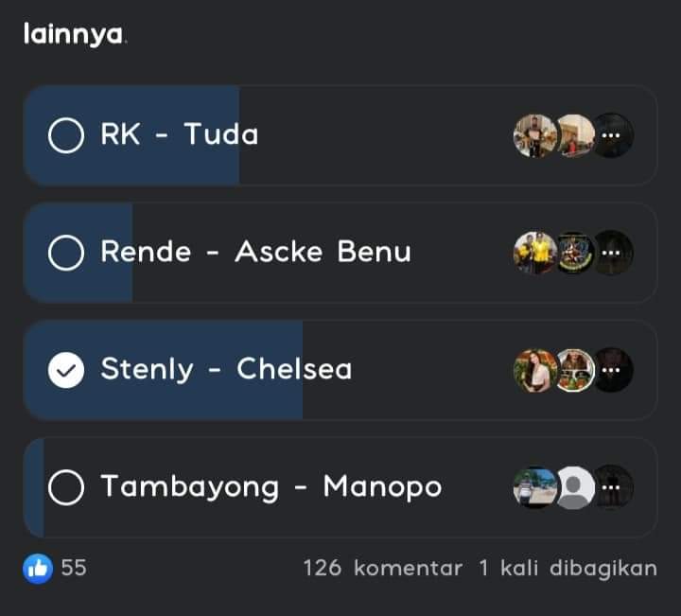The image size is (681, 616).
Task: Click the lainnya label
Action: click(74, 34)
